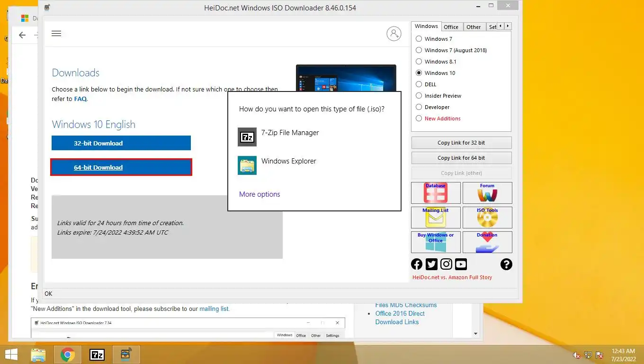Select the Developer radio button

point(419,107)
